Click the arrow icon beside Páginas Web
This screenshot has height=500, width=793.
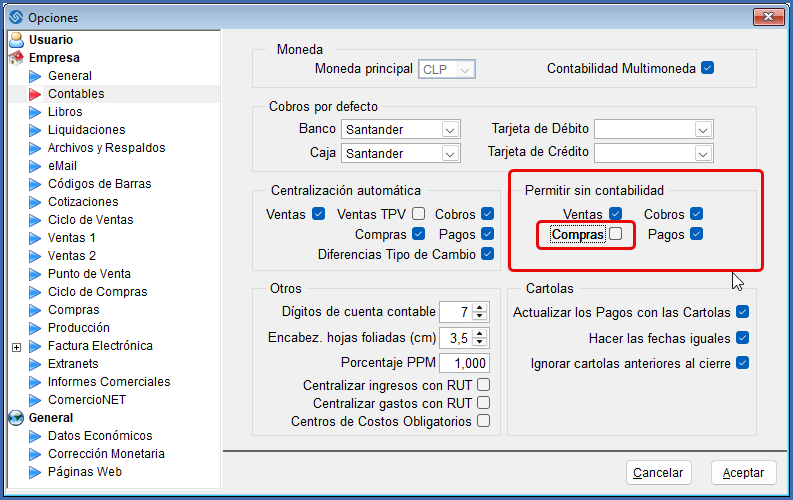pos(35,472)
